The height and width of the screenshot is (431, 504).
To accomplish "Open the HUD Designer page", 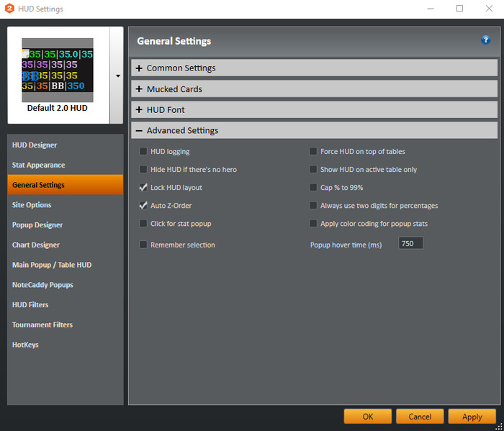I will (65, 145).
